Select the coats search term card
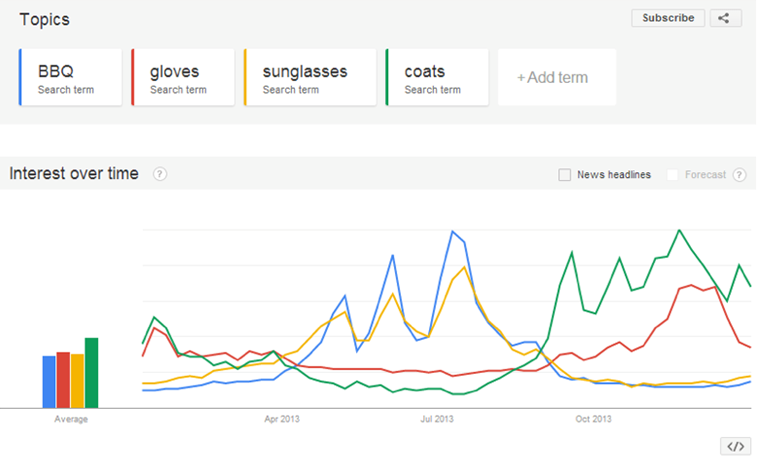The width and height of the screenshot is (757, 474). (437, 77)
